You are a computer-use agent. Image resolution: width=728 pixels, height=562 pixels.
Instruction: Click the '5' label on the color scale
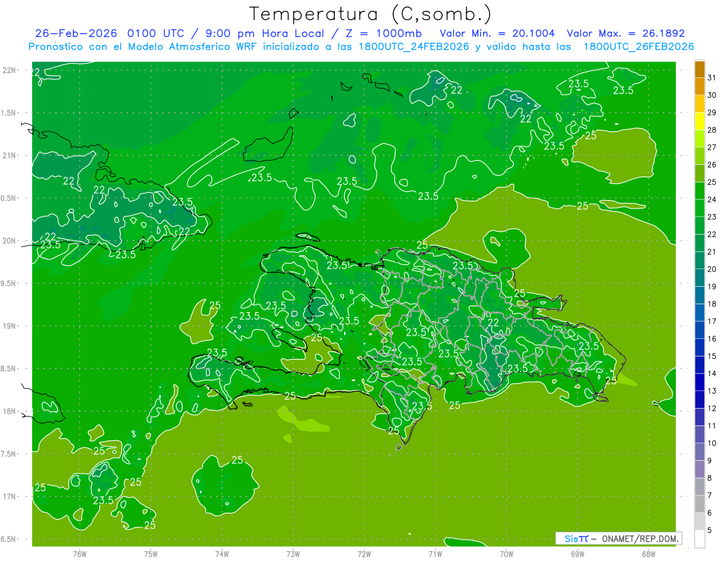(x=710, y=530)
